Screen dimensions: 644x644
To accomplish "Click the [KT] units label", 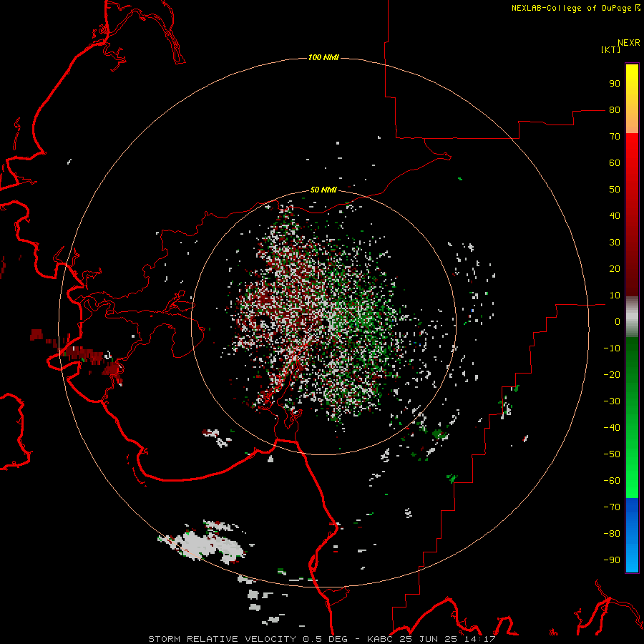I will pos(611,49).
